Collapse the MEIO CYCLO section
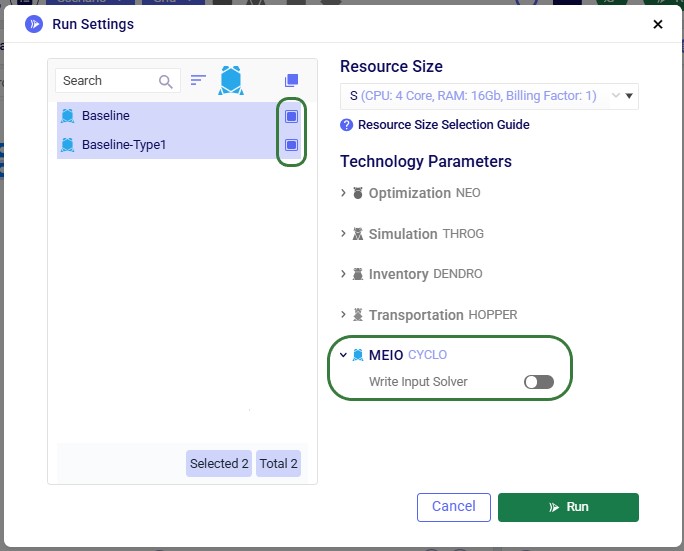The width and height of the screenshot is (684, 551). pos(343,355)
